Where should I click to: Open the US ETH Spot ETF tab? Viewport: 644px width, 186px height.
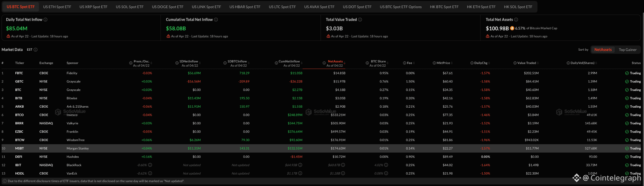point(57,7)
